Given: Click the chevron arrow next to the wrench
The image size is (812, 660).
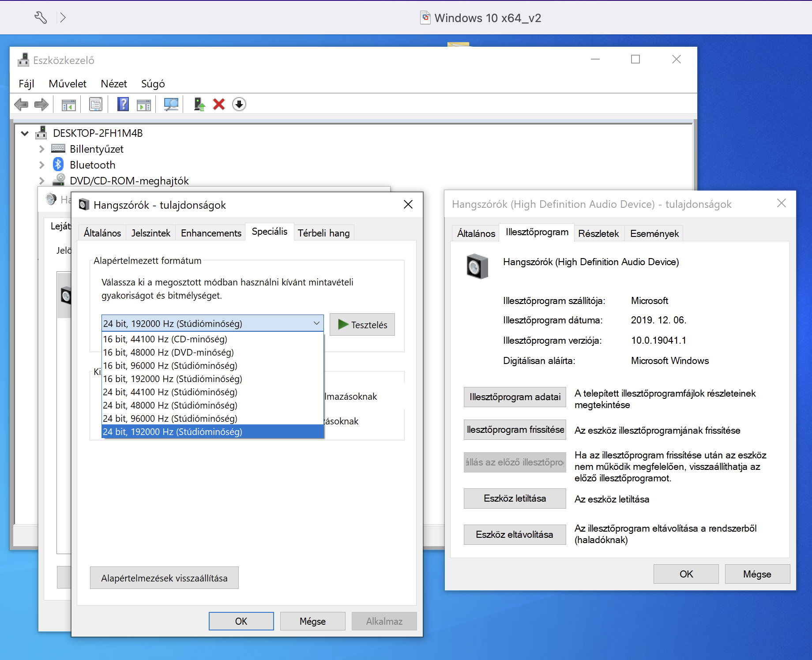Looking at the screenshot, I should (63, 18).
